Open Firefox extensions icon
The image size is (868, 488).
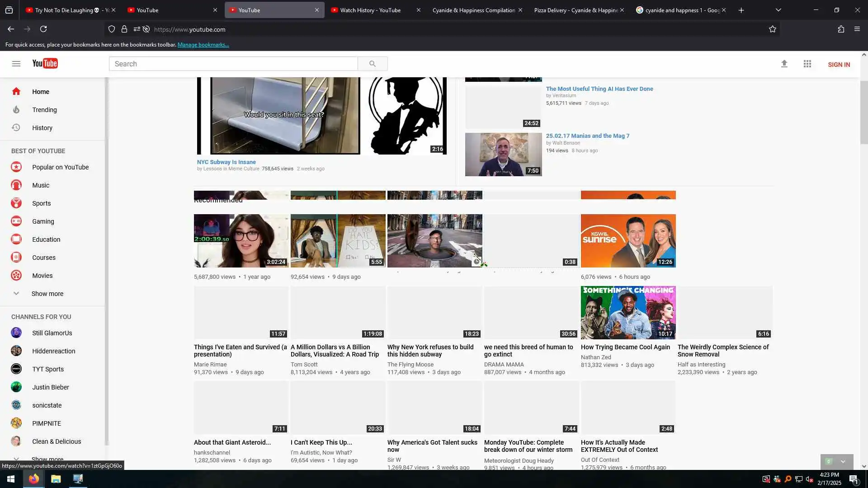pos(841,29)
